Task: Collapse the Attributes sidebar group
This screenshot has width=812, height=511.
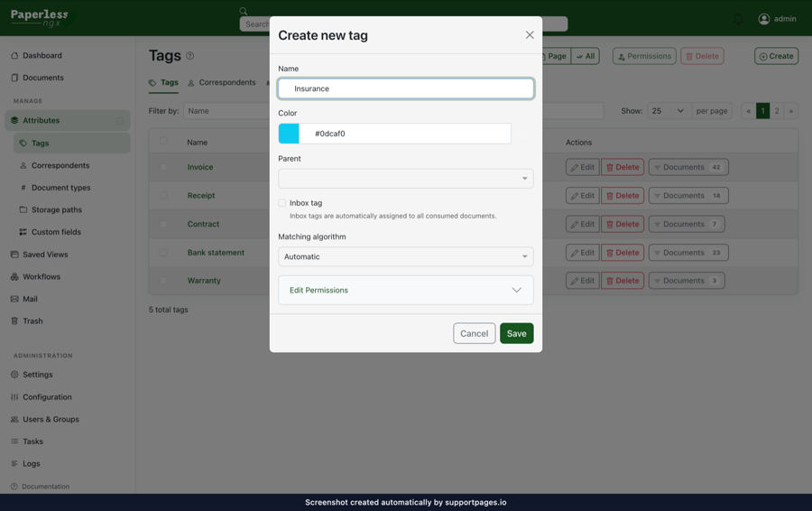Action: tap(120, 121)
